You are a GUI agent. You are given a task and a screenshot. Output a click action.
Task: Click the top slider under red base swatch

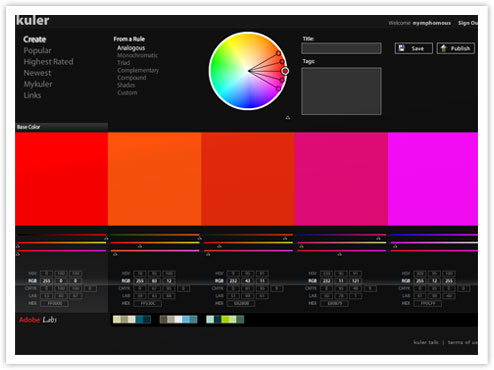[62, 235]
